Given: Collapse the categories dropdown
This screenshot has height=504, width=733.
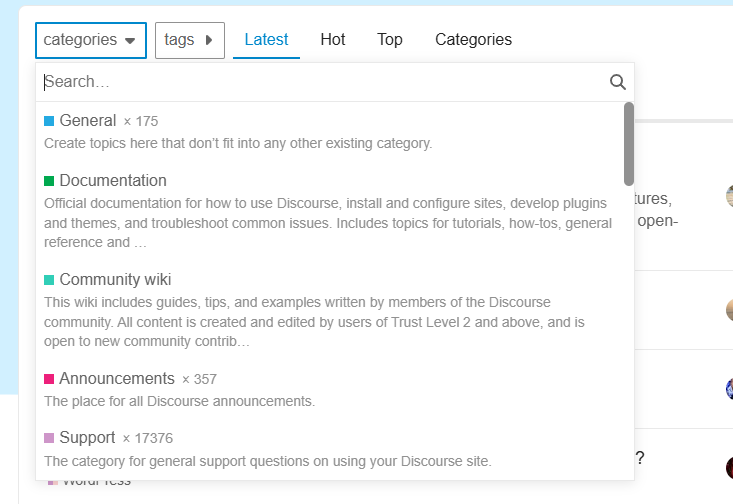Looking at the screenshot, I should [91, 40].
